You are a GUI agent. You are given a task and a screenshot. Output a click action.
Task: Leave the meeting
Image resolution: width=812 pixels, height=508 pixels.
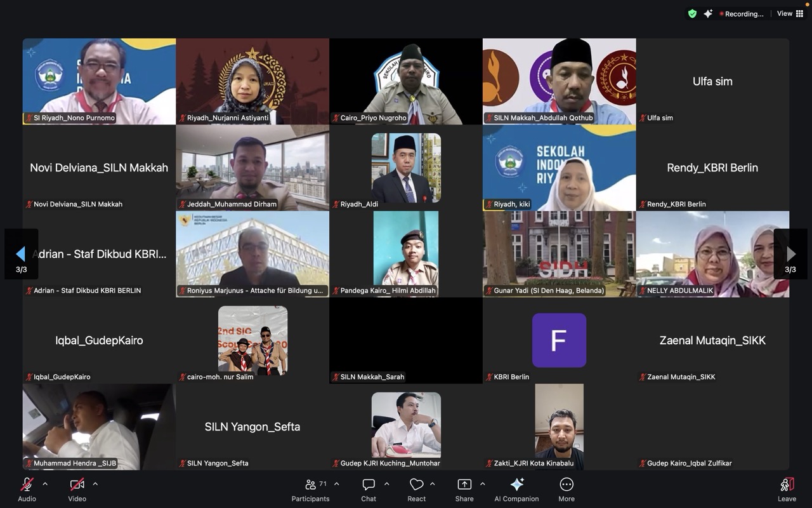pyautogui.click(x=787, y=489)
